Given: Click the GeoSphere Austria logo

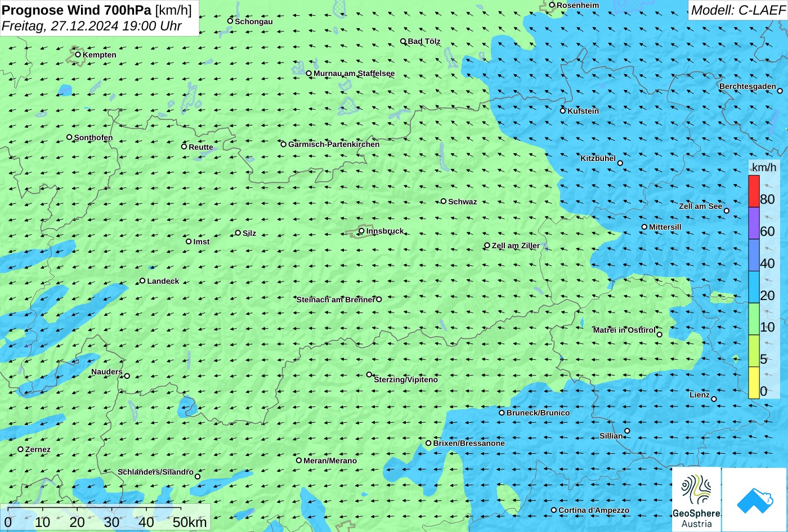Looking at the screenshot, I should tap(696, 499).
